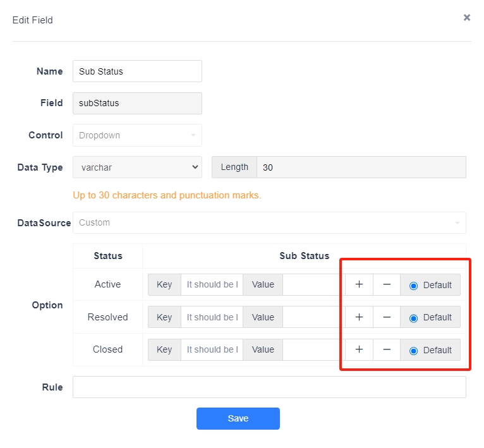Click the Length field showing 30
This screenshot has height=448, width=484.
pyautogui.click(x=361, y=167)
